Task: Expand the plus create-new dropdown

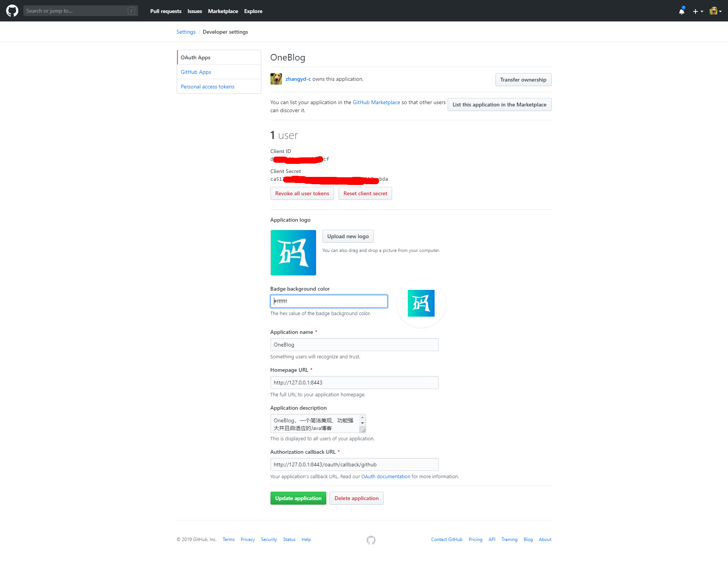Action: [698, 11]
